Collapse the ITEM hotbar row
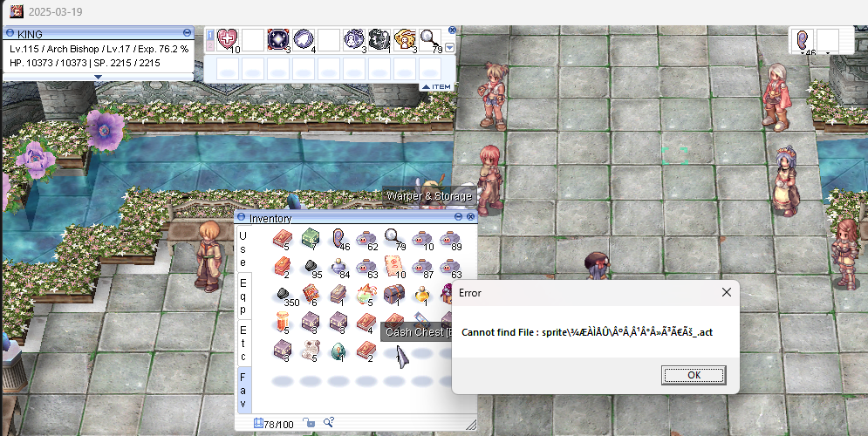 436,87
